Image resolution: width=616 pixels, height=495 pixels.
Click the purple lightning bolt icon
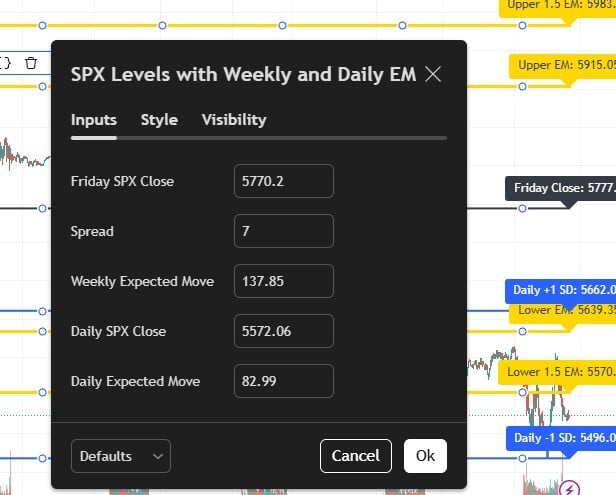click(571, 489)
